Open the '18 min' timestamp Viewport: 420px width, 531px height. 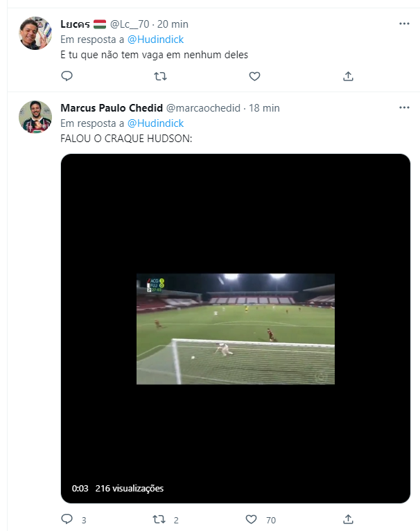[264, 108]
